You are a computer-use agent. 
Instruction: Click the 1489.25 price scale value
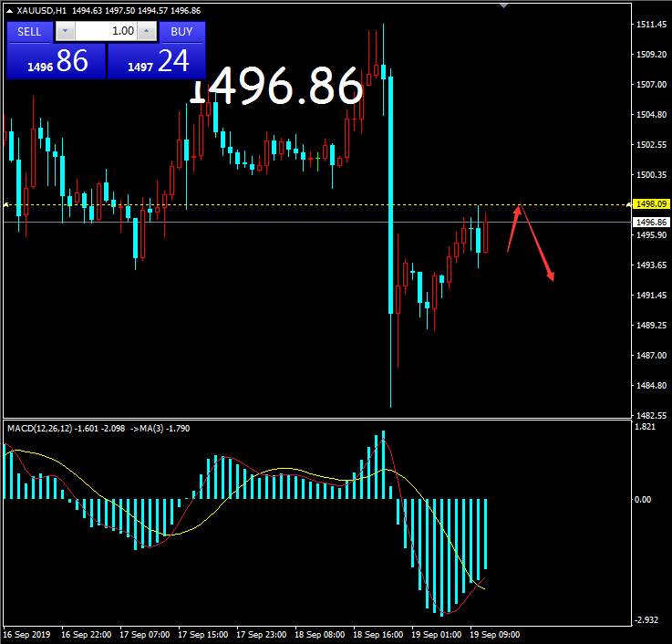651,325
